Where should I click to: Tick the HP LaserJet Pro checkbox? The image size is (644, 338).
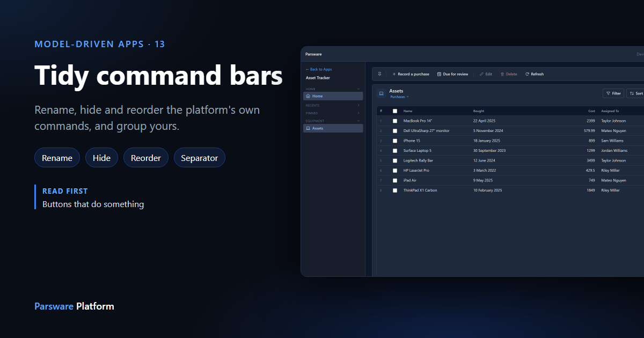click(395, 171)
